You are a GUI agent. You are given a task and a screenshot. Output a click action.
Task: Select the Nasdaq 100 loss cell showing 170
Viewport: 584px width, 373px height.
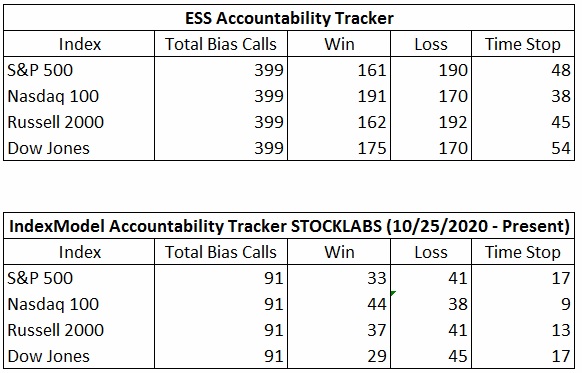(431, 96)
